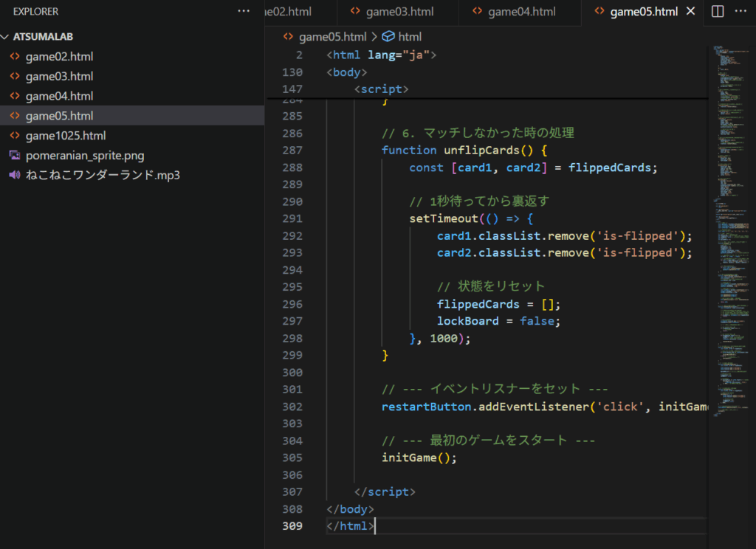Viewport: 756px width, 549px height.
Task: Click the game1025.html file icon
Action: click(x=16, y=135)
